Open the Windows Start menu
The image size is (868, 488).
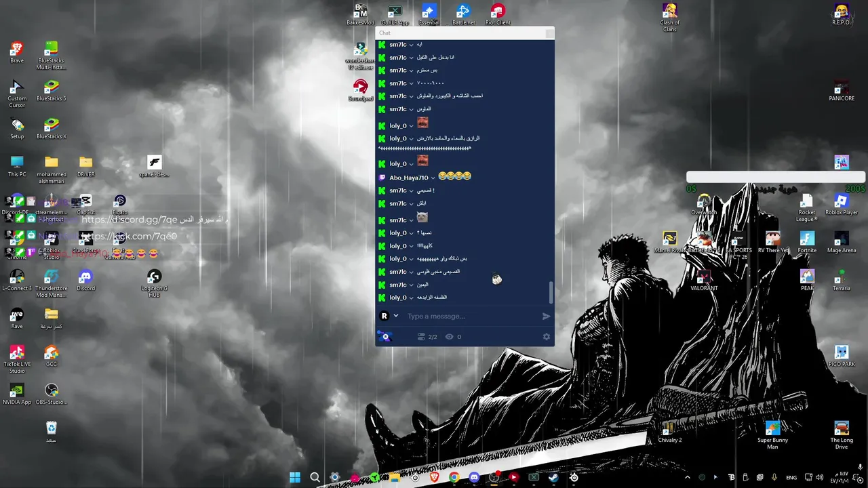tap(295, 477)
